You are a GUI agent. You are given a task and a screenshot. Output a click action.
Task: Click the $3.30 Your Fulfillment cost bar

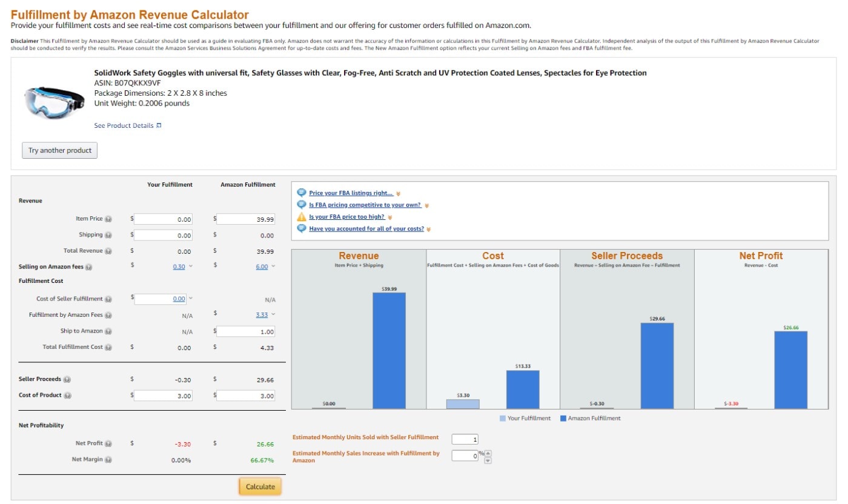coord(463,404)
